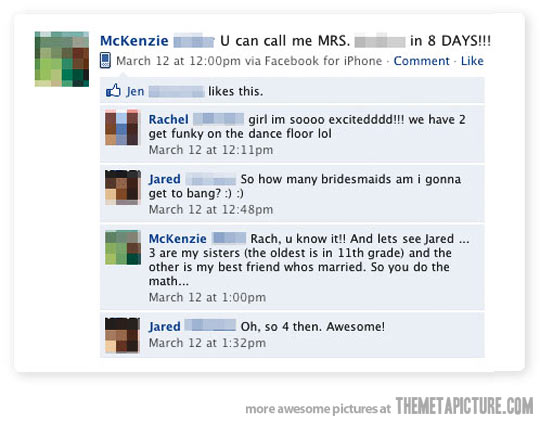Viewport: 540px width, 425px height.
Task: Open Jen's profile name in likes row
Action: pyautogui.click(x=135, y=92)
